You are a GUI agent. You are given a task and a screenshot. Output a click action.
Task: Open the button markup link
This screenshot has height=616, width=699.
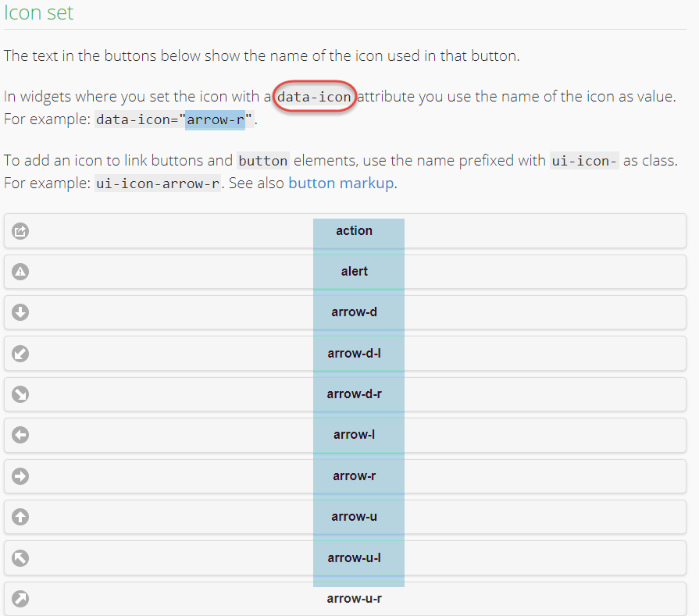click(x=341, y=183)
